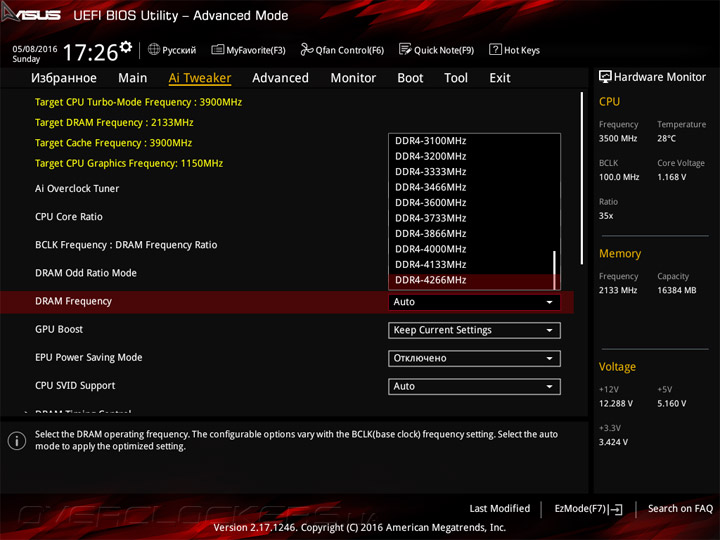Viewport: 720px width, 540px height.
Task: Select CPU SVID Support label
Action: [75, 386]
